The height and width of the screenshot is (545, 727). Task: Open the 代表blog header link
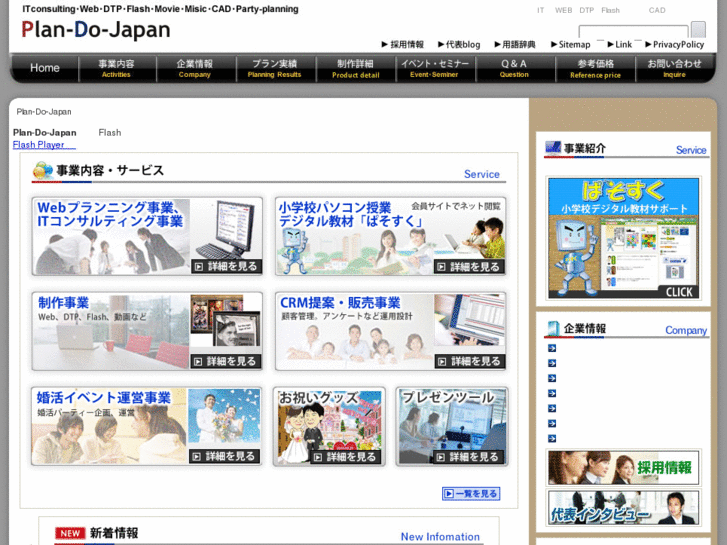point(459,45)
